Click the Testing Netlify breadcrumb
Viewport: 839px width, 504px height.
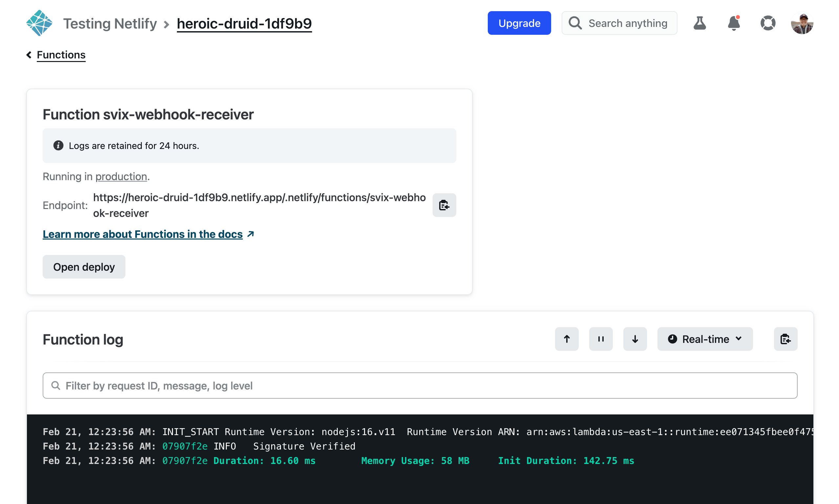(x=110, y=24)
